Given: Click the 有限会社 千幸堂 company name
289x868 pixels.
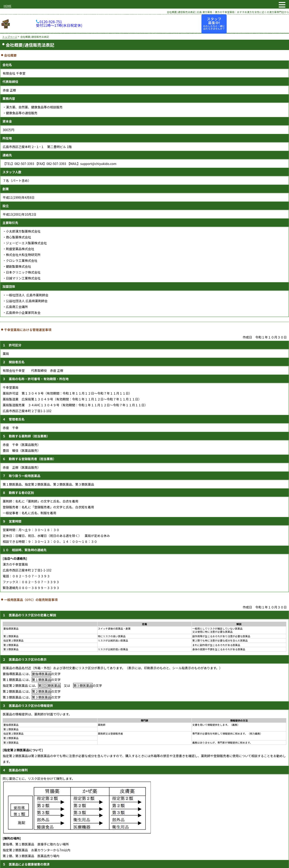Looking at the screenshot, I should coord(14,73).
